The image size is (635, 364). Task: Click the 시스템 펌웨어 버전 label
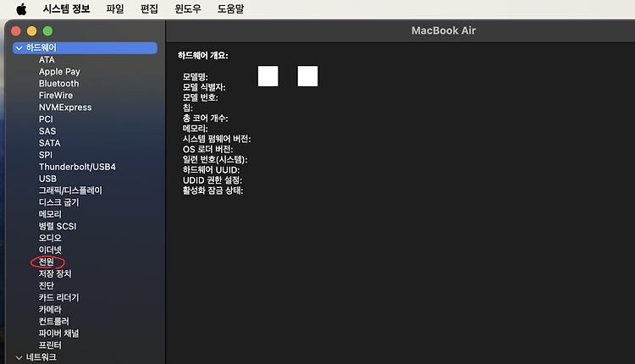coord(217,139)
